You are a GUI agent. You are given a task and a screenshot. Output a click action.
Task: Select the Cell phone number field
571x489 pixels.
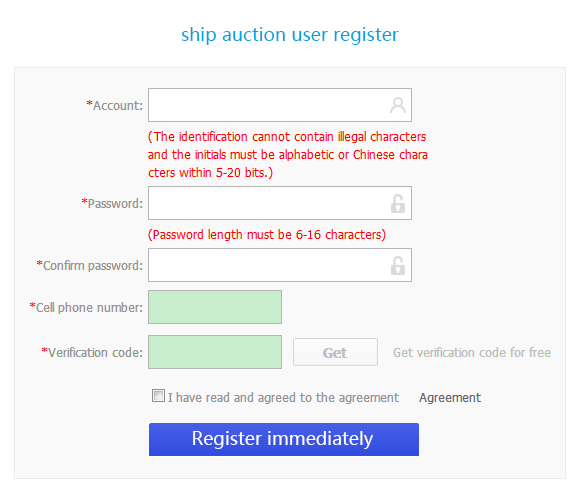tap(215, 307)
